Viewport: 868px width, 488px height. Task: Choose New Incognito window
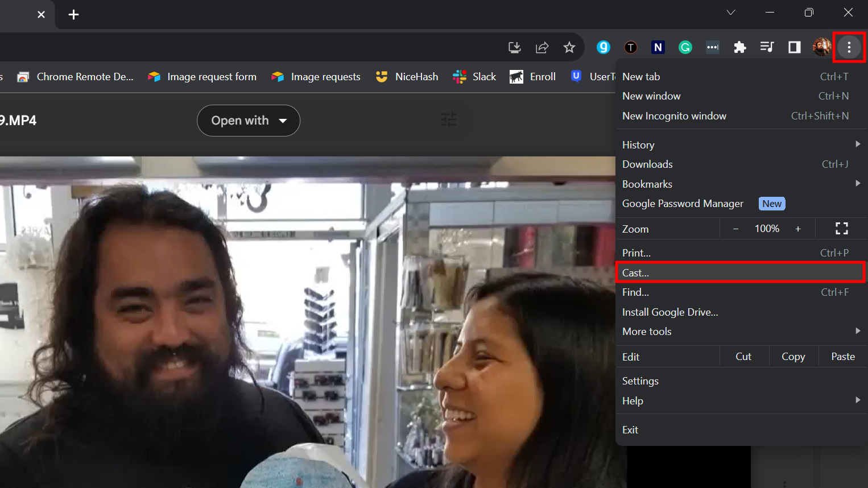(674, 116)
